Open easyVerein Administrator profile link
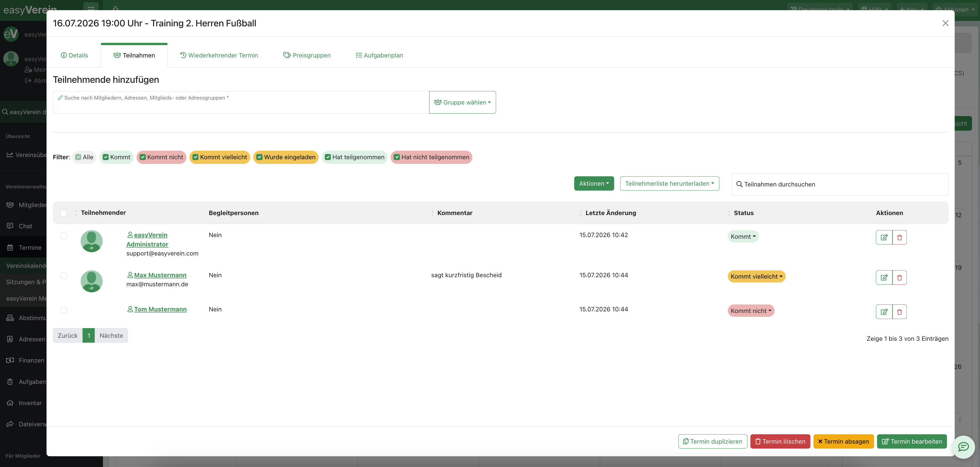 (x=147, y=239)
